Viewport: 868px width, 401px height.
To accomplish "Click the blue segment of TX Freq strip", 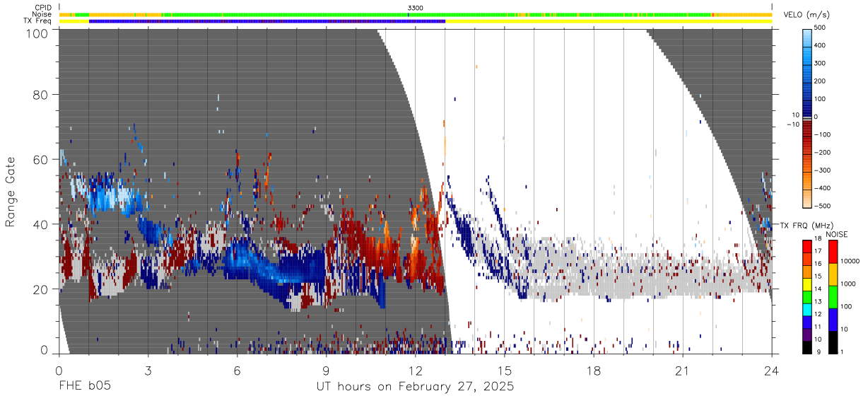I will 267,21.
